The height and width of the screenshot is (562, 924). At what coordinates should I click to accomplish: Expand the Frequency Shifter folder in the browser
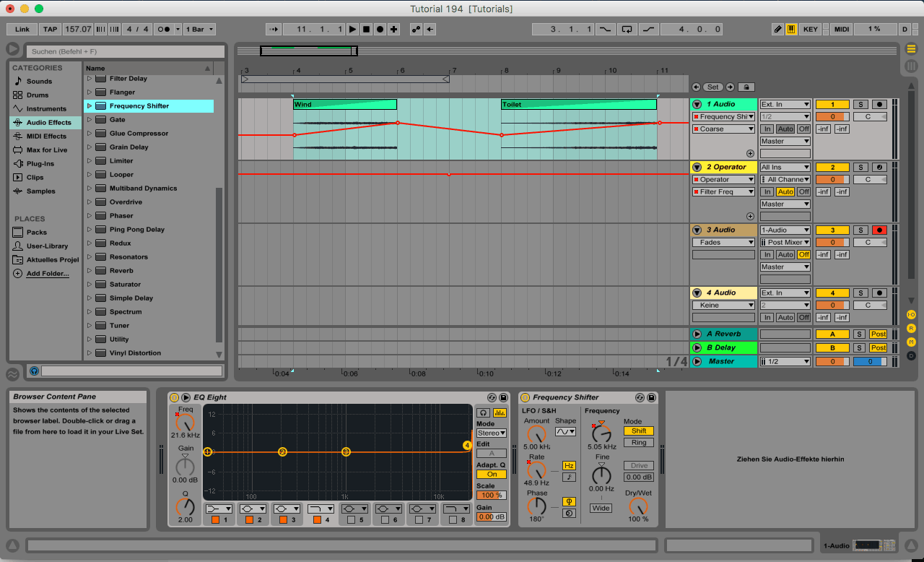[x=90, y=106]
